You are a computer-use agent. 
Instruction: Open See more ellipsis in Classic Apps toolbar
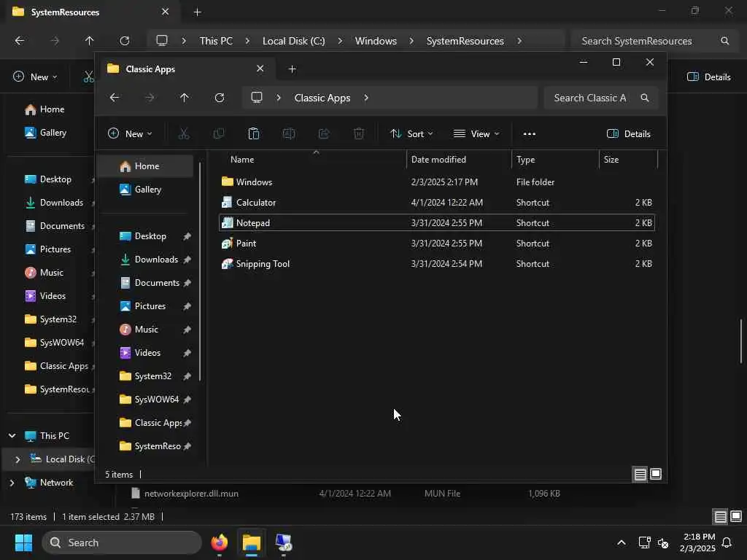pyautogui.click(x=530, y=134)
